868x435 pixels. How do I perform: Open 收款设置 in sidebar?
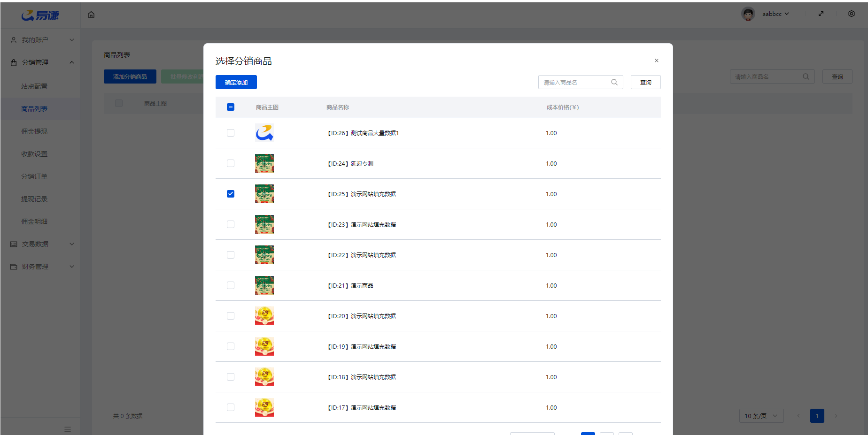34,154
